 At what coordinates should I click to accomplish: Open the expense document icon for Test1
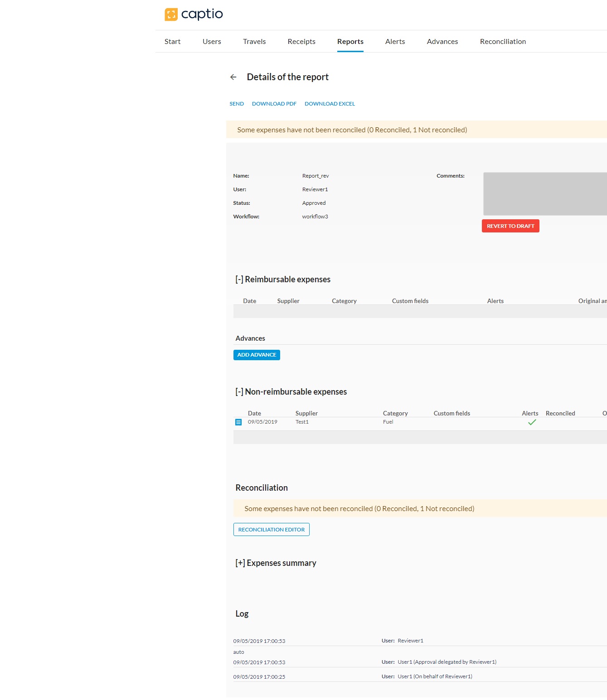(238, 422)
